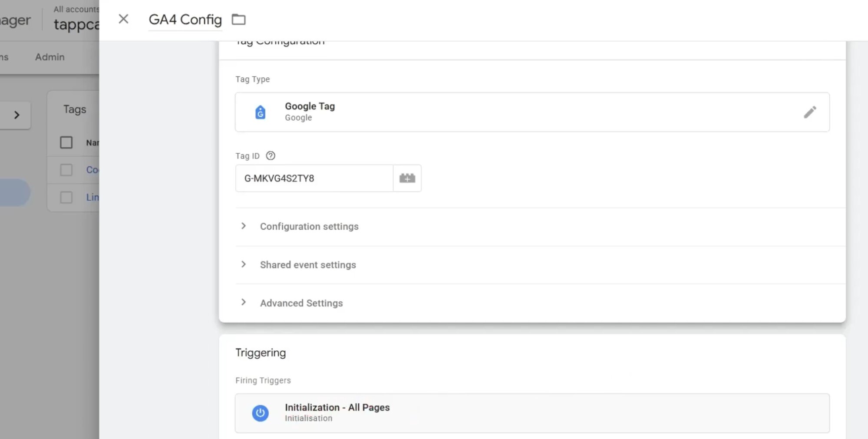Click the Tag ID field with G-MKVG4S2TY8

[314, 178]
